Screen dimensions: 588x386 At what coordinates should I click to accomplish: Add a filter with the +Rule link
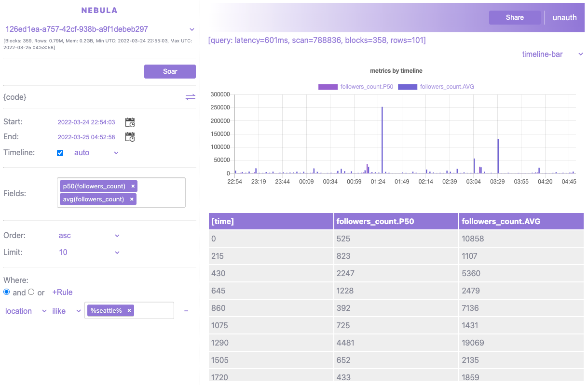(x=62, y=292)
